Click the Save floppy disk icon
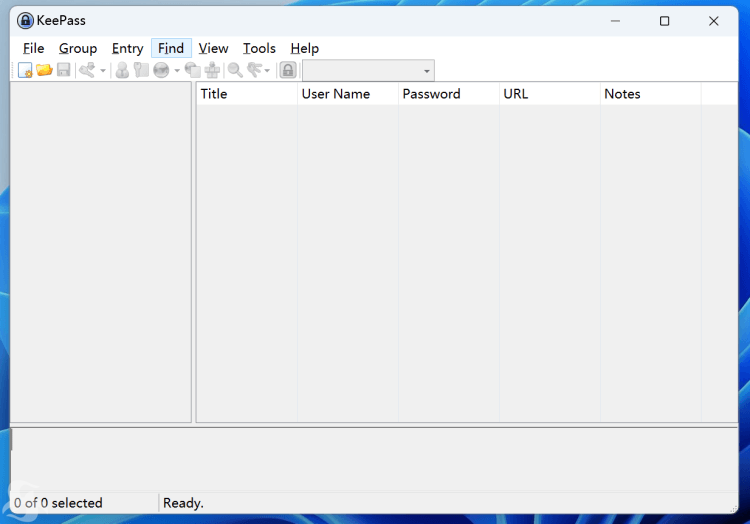This screenshot has height=524, width=750. click(x=64, y=70)
